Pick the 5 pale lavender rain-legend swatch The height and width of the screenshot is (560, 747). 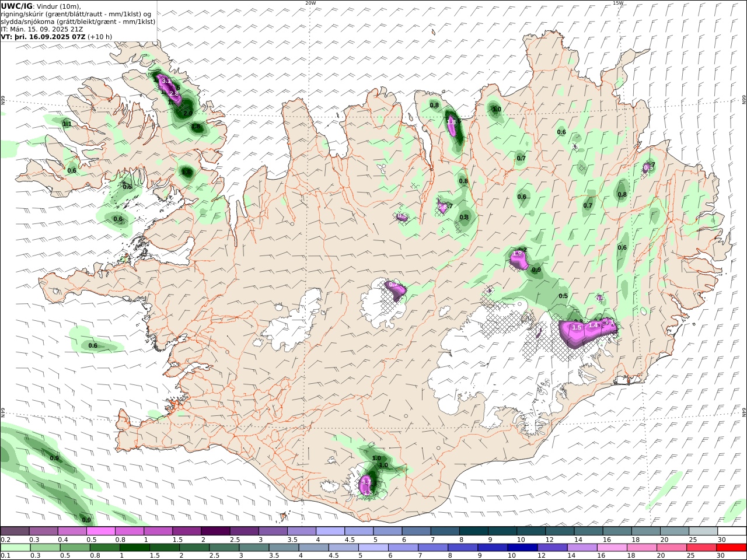pos(373,547)
